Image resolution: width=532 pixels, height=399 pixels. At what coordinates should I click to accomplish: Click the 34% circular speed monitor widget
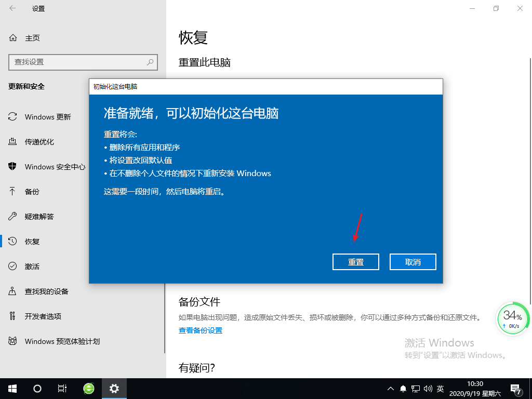513,318
